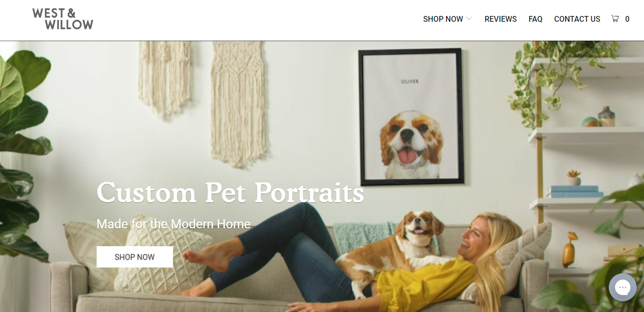The width and height of the screenshot is (644, 312).
Task: Click the framed dog portrait on wall
Action: (411, 116)
